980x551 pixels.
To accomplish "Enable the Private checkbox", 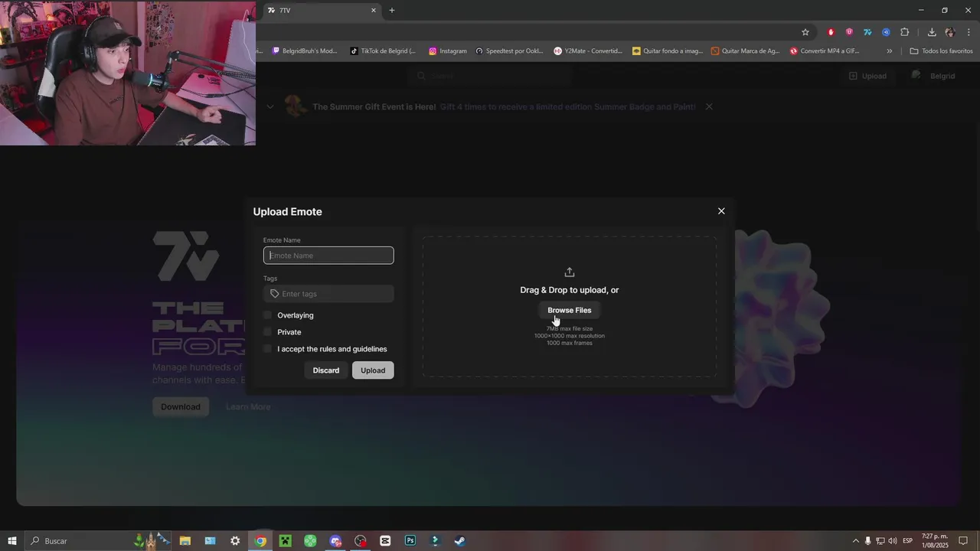I will coord(267,332).
